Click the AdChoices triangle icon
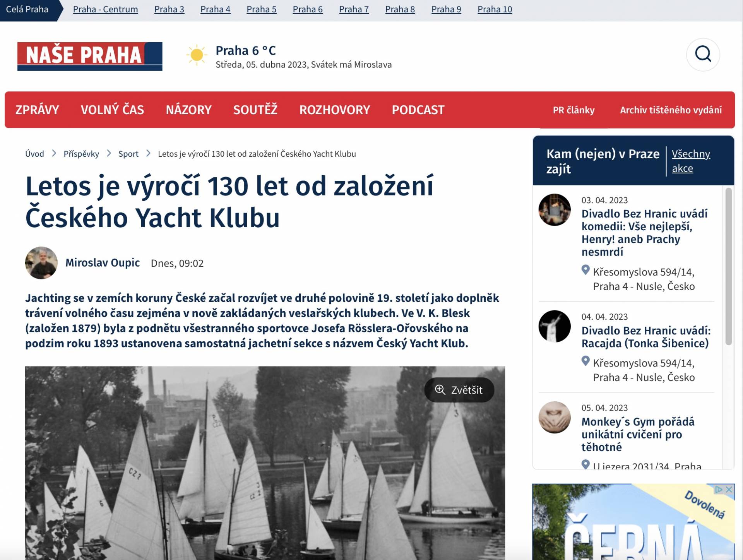This screenshot has height=560, width=743. click(719, 490)
